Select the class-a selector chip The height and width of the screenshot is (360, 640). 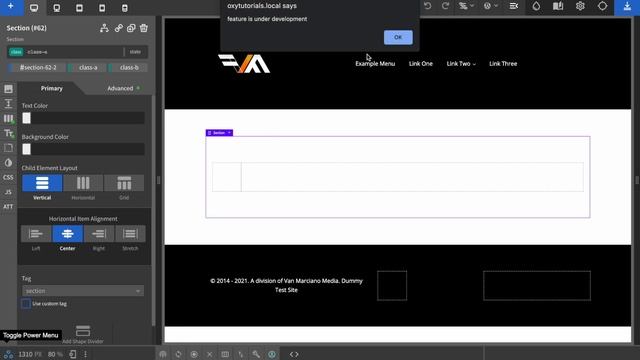(88, 67)
